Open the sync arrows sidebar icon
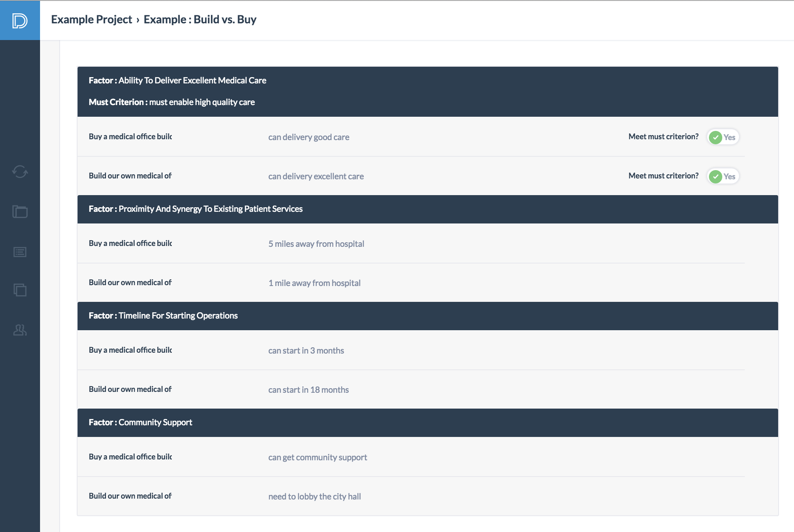This screenshot has height=532, width=794. (x=20, y=171)
